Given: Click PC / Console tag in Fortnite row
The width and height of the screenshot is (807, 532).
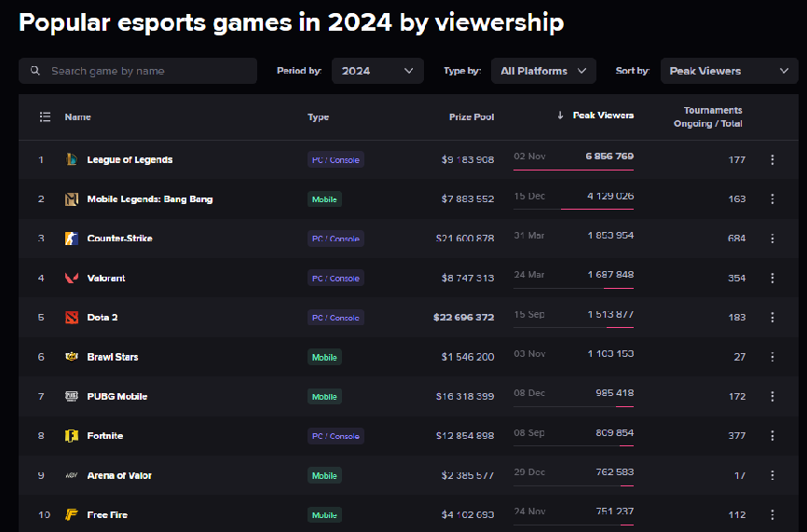Looking at the screenshot, I should click(335, 436).
